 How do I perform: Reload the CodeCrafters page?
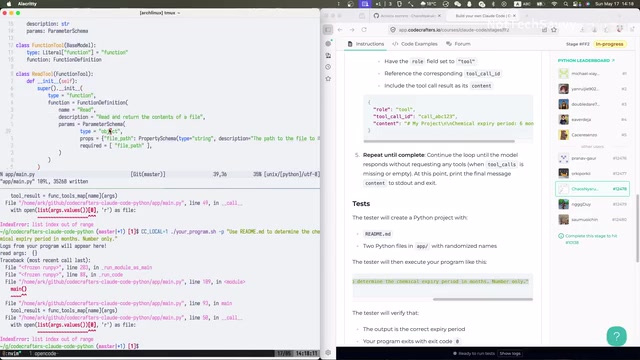click(364, 29)
